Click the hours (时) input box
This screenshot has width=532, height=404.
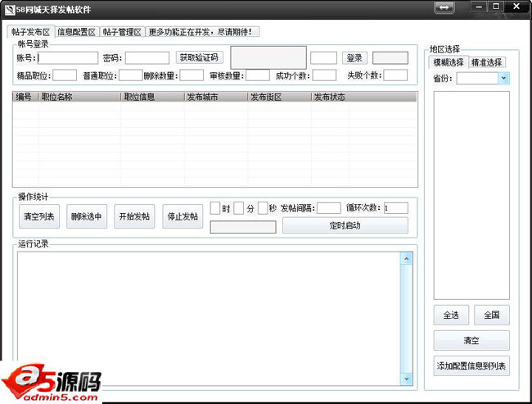215,208
